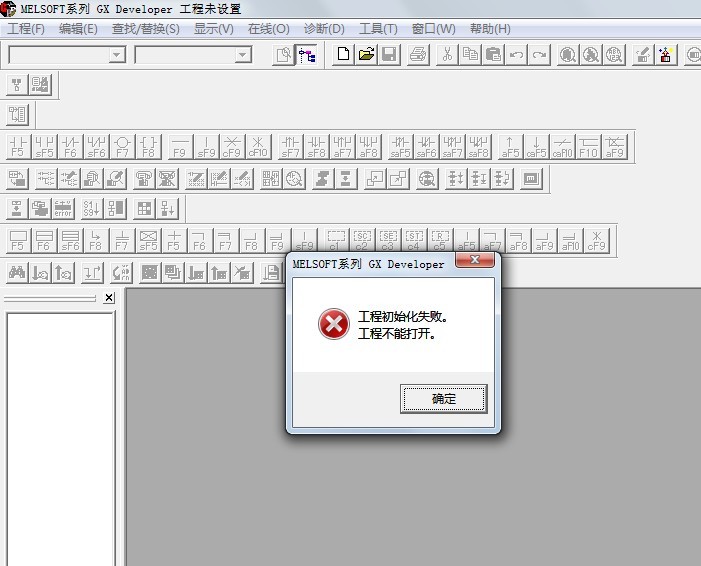701x566 pixels.
Task: Open the 工程(F) menu
Action: (26, 28)
